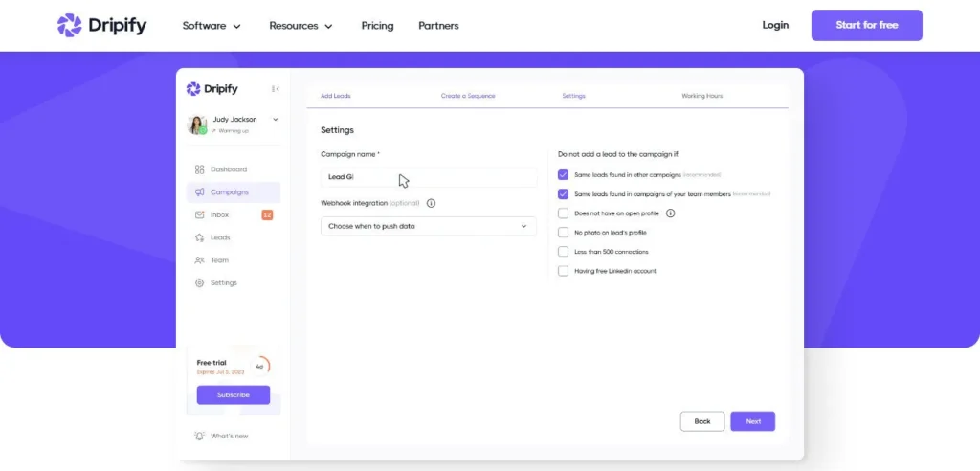Viewport: 980px width, 471px height.
Task: Click the Dripify logo in the website header
Action: (101, 26)
